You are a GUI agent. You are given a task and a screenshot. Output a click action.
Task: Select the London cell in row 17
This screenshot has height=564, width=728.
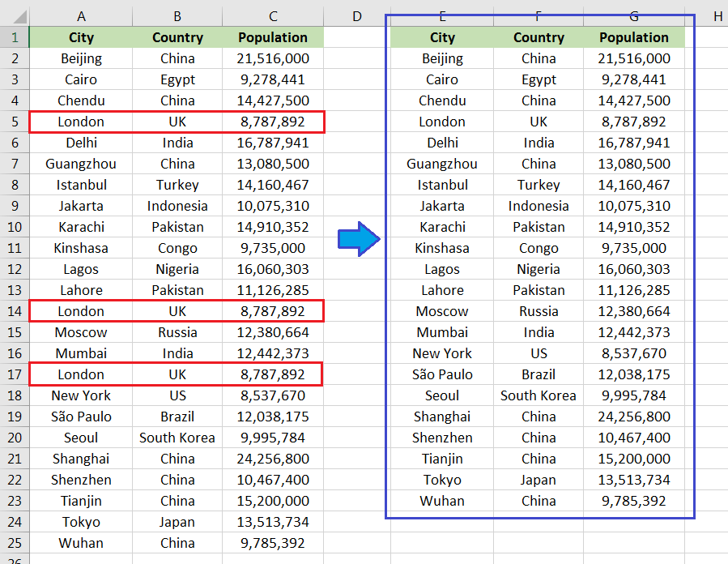click(x=81, y=374)
